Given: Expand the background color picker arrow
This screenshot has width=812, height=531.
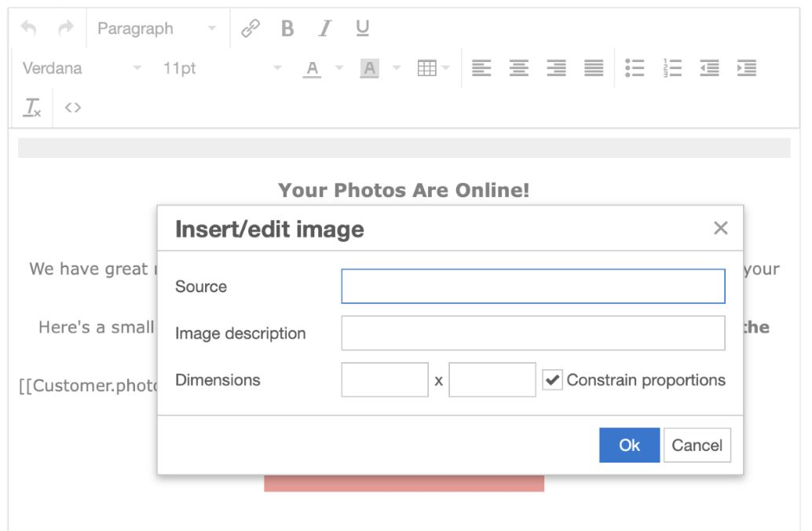Looking at the screenshot, I should pos(397,68).
